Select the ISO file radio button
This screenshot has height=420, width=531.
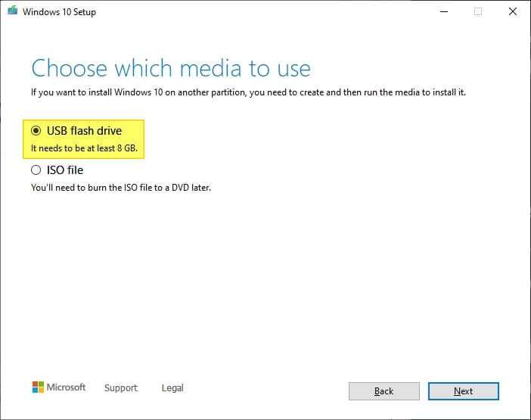(36, 170)
